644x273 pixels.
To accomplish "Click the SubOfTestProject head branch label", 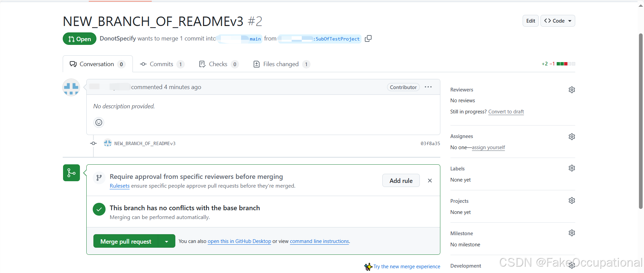I will 320,39.
